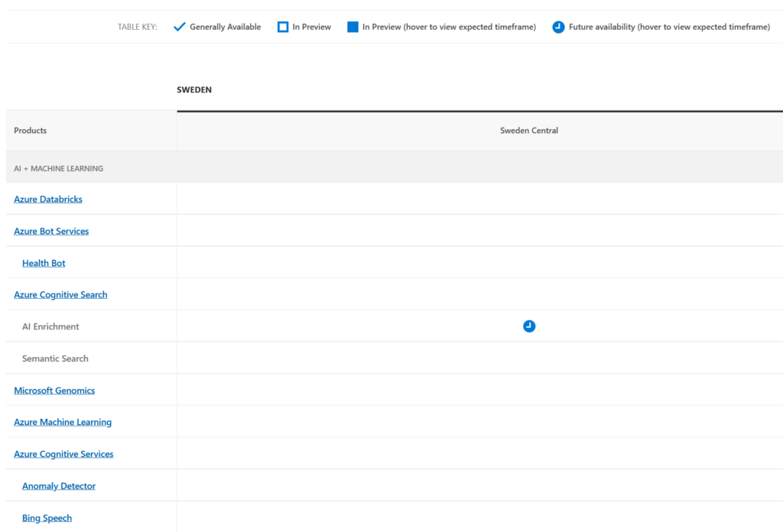Click the Generally Available legend text
Viewport: 783px width, 532px height.
[x=226, y=27]
